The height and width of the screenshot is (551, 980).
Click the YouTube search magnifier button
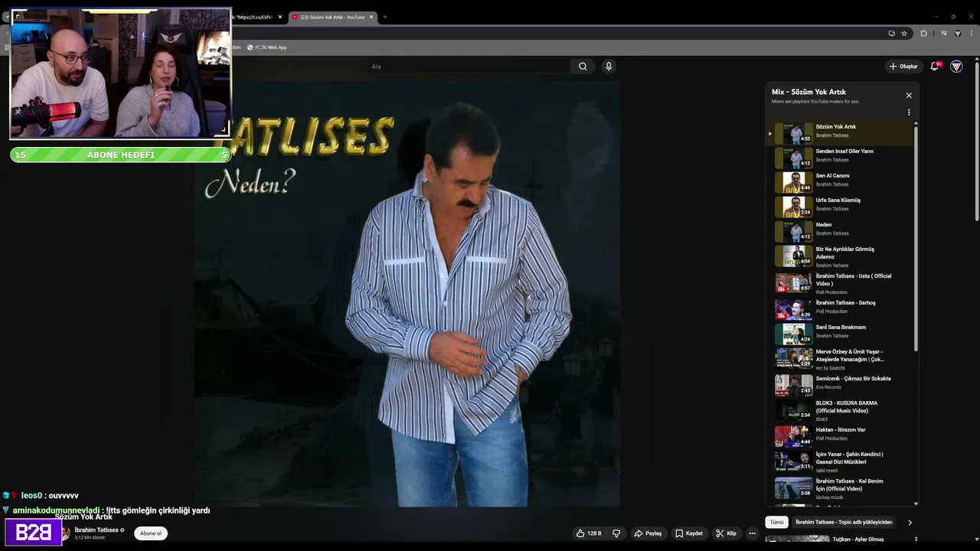pyautogui.click(x=583, y=67)
